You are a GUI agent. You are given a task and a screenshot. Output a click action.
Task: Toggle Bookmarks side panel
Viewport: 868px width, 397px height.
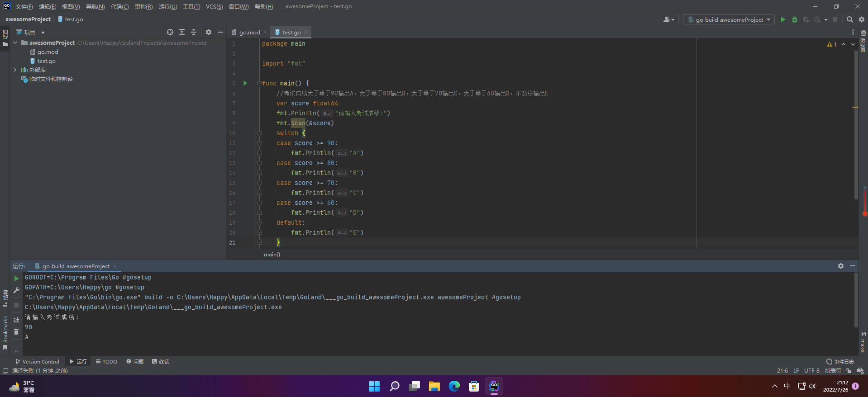point(5,332)
